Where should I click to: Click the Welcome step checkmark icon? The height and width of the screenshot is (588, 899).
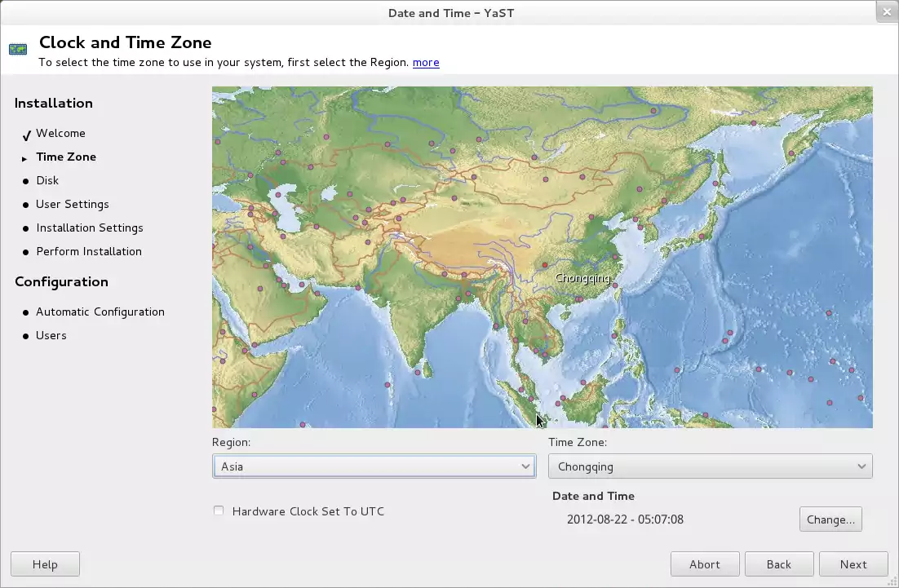point(26,135)
